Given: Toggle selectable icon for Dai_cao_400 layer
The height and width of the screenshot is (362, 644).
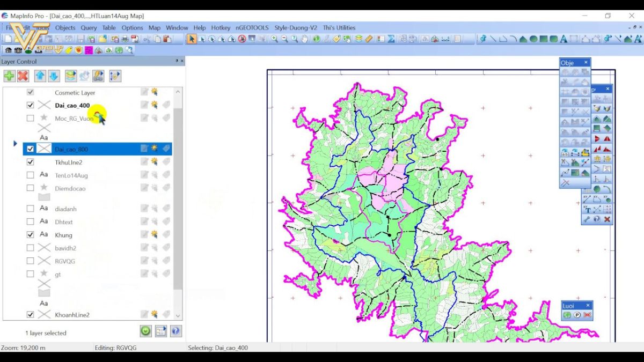Looking at the screenshot, I should (155, 105).
